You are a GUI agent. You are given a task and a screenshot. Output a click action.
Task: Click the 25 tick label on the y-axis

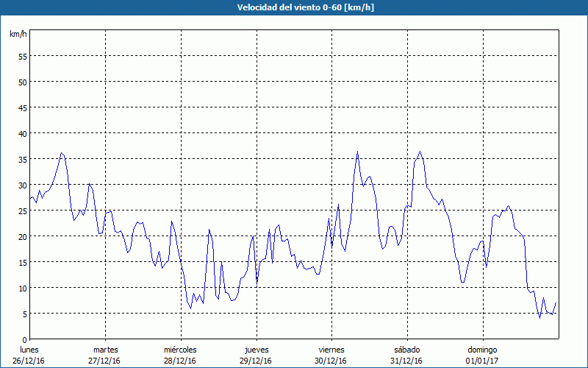22,210
